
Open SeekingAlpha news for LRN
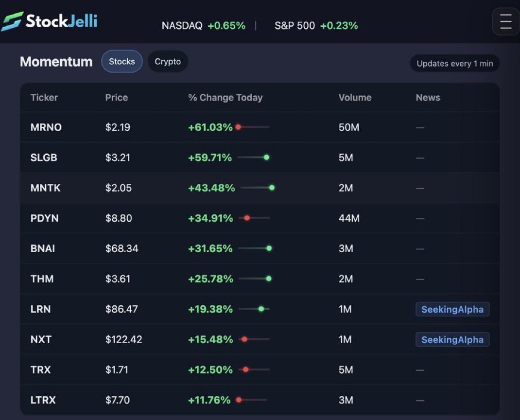(x=452, y=309)
